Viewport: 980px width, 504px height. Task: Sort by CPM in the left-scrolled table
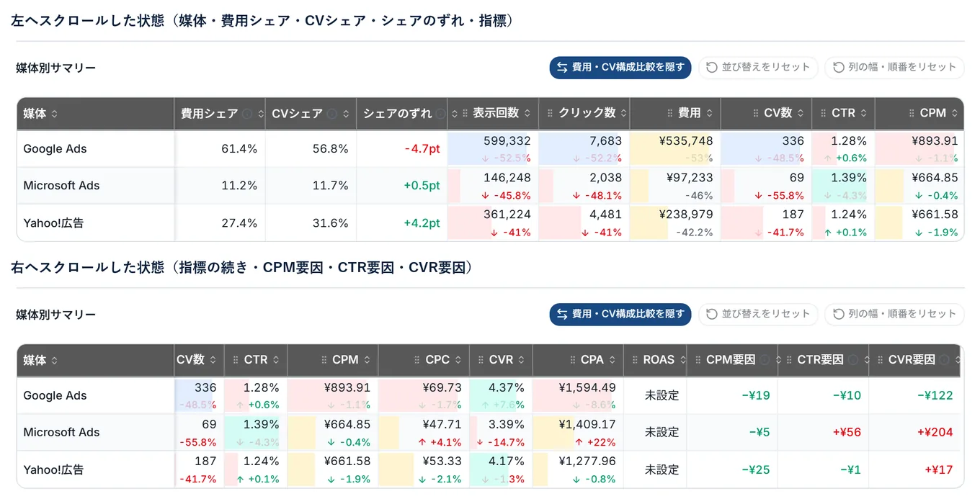955,114
